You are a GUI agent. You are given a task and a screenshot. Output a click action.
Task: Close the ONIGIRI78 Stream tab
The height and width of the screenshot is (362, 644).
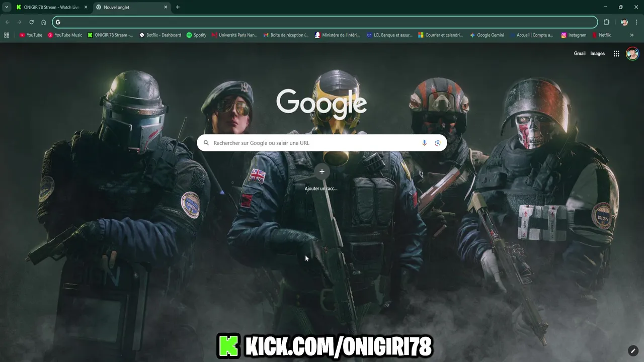coord(86,7)
